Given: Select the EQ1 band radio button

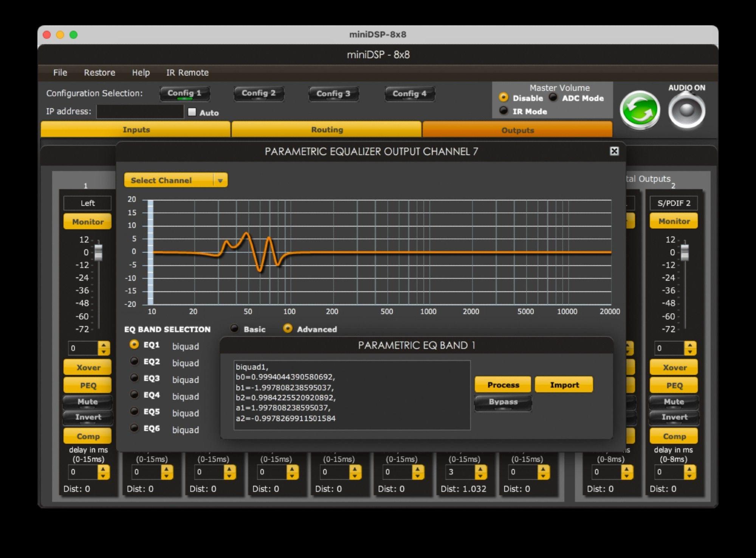Looking at the screenshot, I should pos(134,345).
